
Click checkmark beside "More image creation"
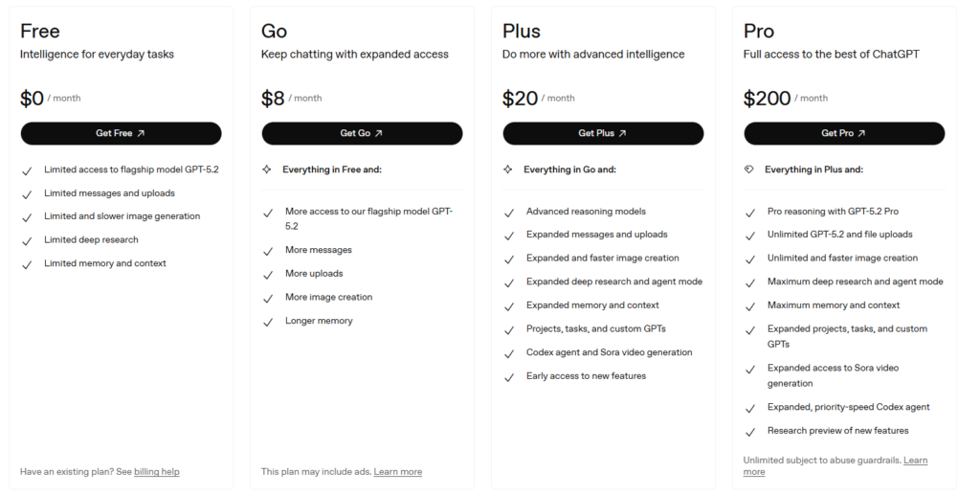[268, 298]
